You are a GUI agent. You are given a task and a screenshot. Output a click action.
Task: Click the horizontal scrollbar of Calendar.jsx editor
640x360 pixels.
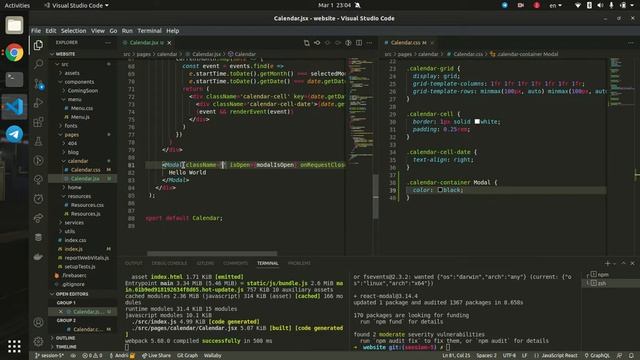click(212, 253)
